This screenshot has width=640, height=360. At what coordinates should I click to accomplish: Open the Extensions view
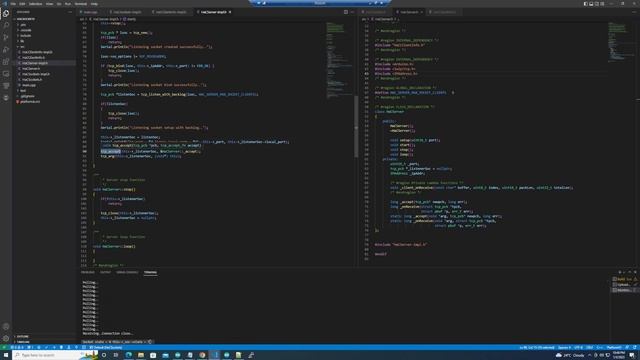coord(6,62)
